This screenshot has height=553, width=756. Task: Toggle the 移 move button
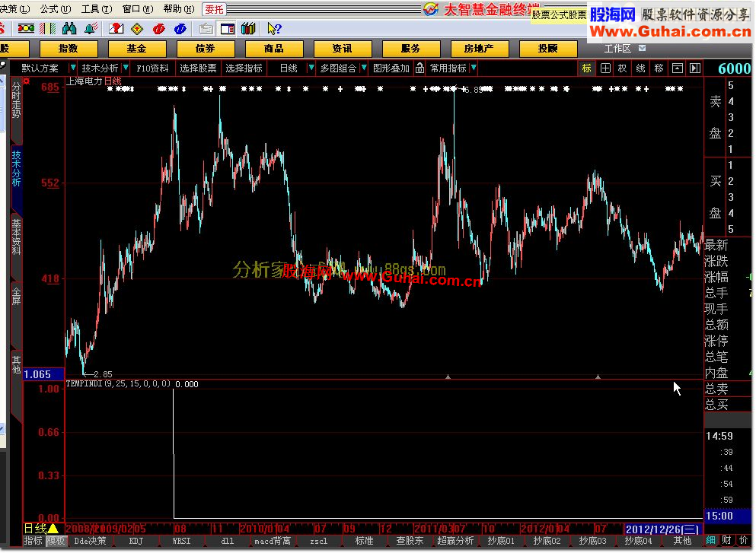(659, 68)
